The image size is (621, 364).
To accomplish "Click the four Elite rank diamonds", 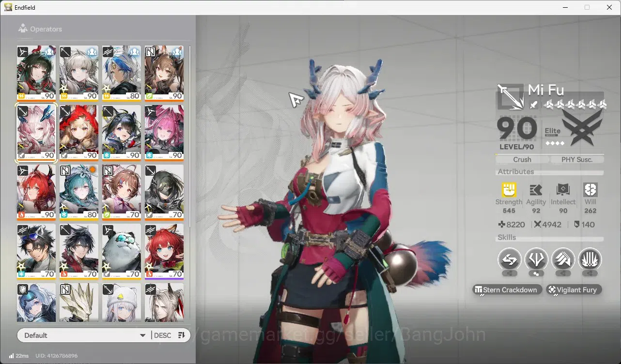I will [555, 143].
